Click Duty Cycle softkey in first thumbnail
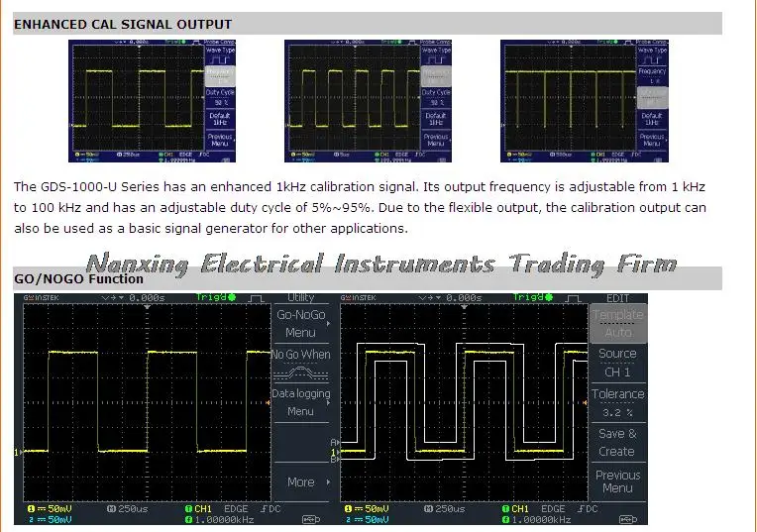Image resolution: width=757 pixels, height=532 pixels. click(x=220, y=97)
